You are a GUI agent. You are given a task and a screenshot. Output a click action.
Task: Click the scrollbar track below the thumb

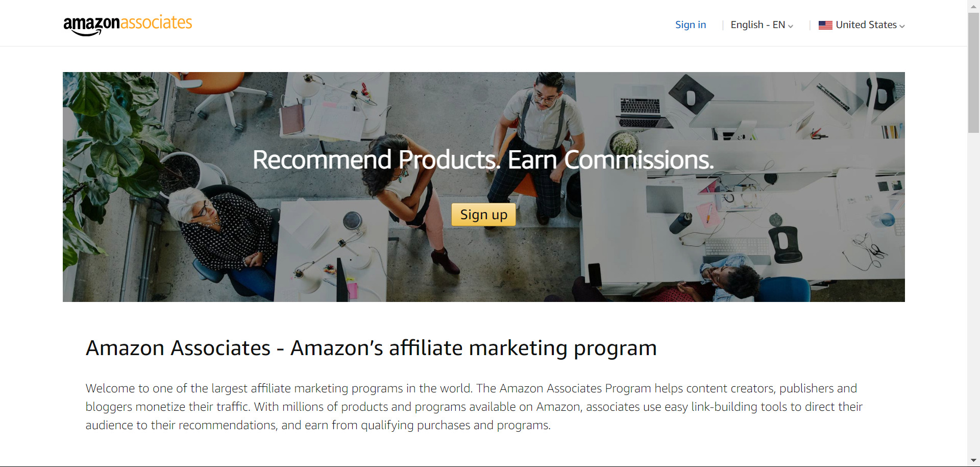973,294
